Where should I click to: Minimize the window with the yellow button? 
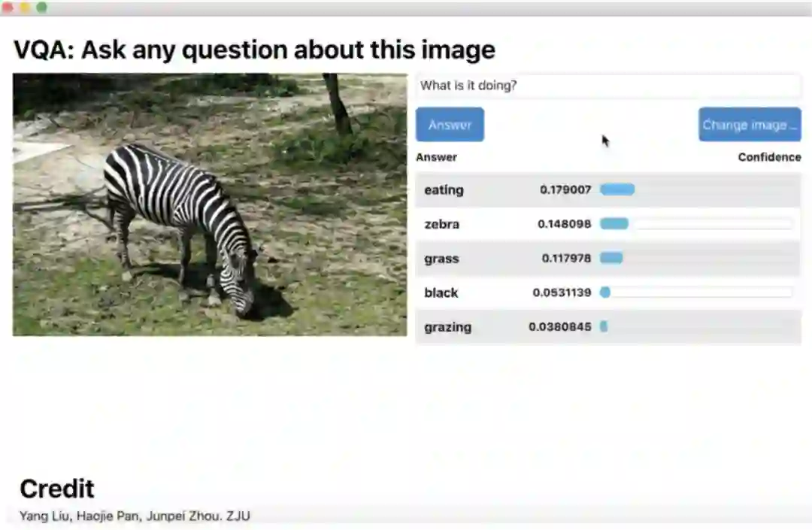24,8
